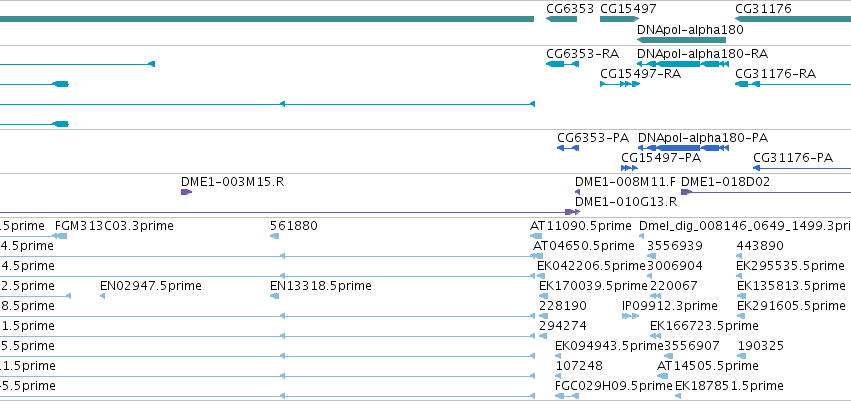
Task: Select the EK295535.5prime label
Action: pyautogui.click(x=791, y=266)
